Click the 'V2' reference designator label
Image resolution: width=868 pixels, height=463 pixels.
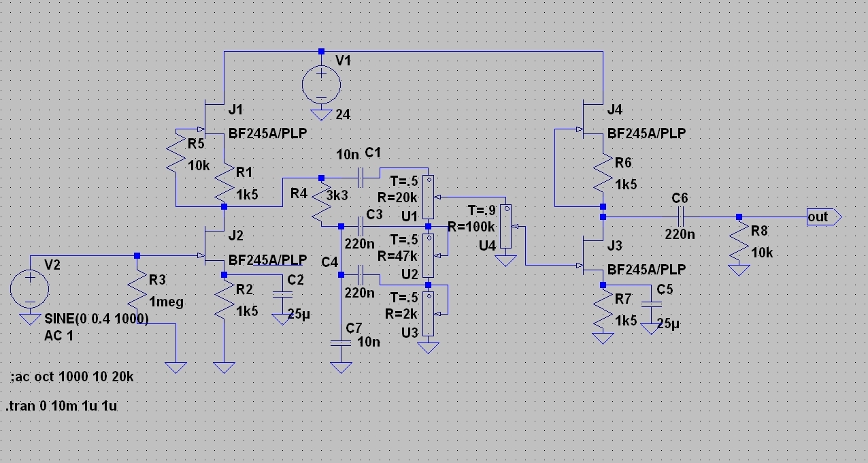[x=52, y=265]
